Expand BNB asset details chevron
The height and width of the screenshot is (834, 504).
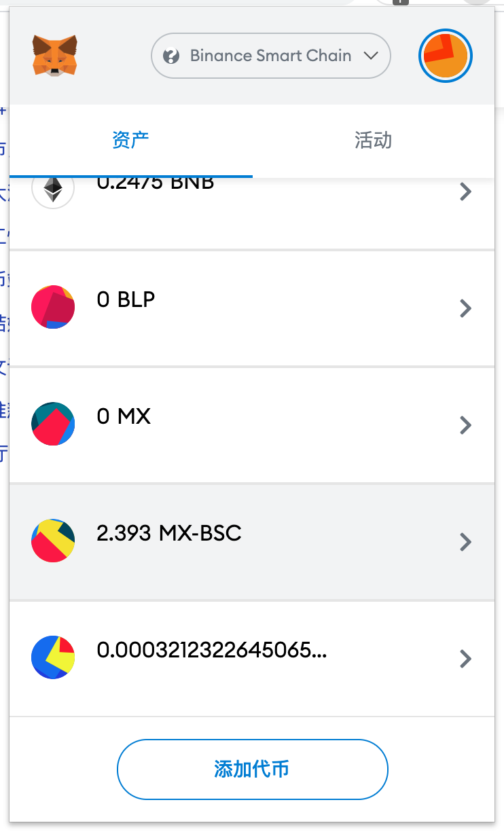(x=465, y=192)
